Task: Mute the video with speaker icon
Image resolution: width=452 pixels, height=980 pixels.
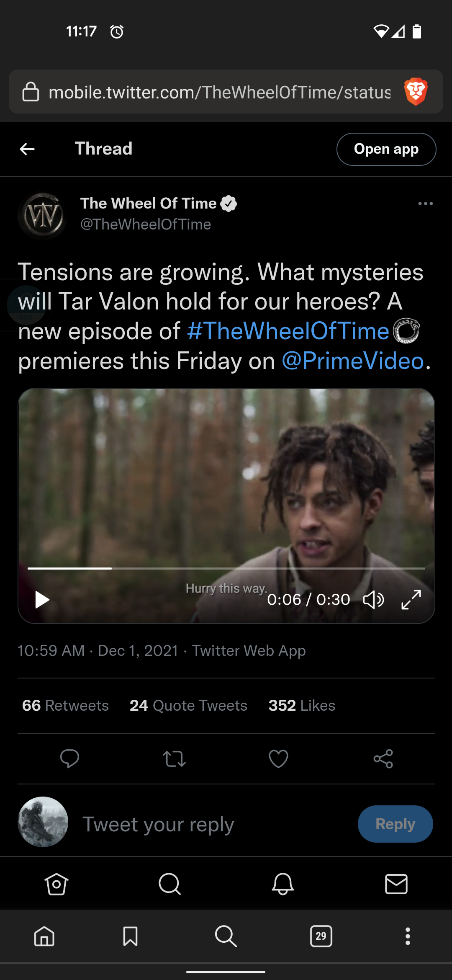Action: [373, 600]
